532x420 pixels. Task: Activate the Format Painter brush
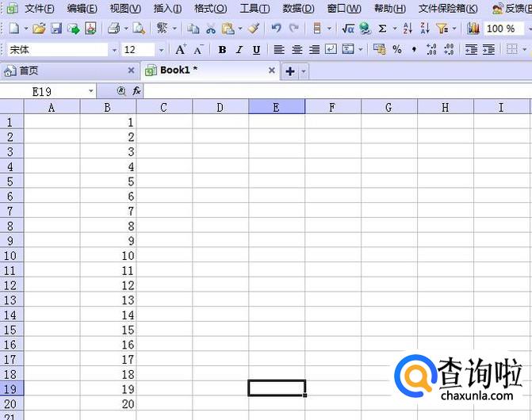tap(254, 29)
